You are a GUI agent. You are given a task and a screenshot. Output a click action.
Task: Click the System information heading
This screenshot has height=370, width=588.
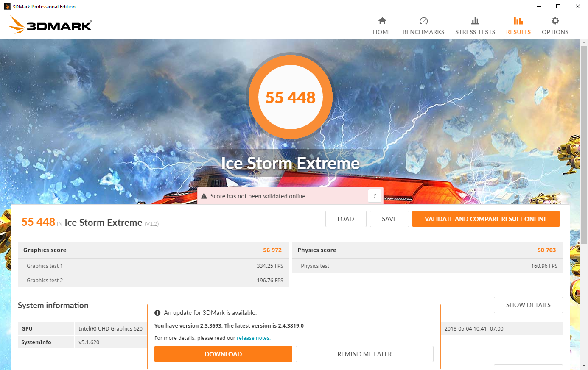click(53, 305)
